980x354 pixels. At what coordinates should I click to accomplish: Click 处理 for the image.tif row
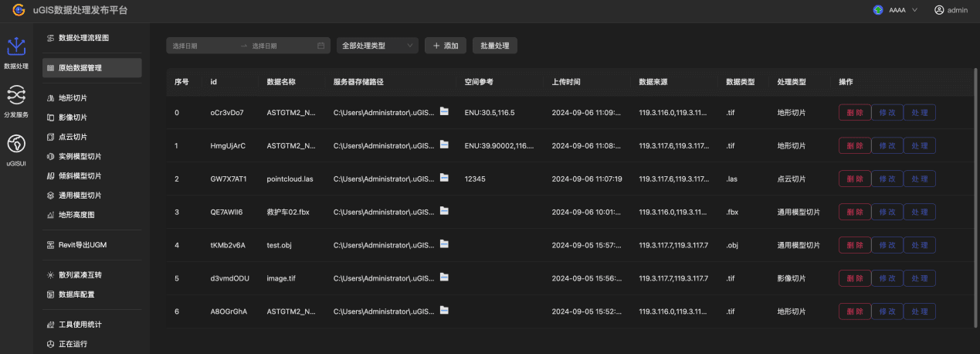[x=919, y=277]
